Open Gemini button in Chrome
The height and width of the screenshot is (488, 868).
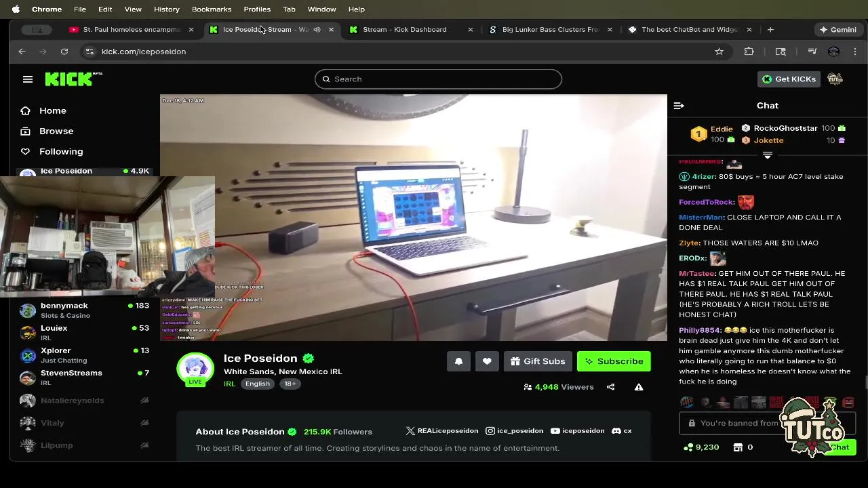(x=837, y=30)
